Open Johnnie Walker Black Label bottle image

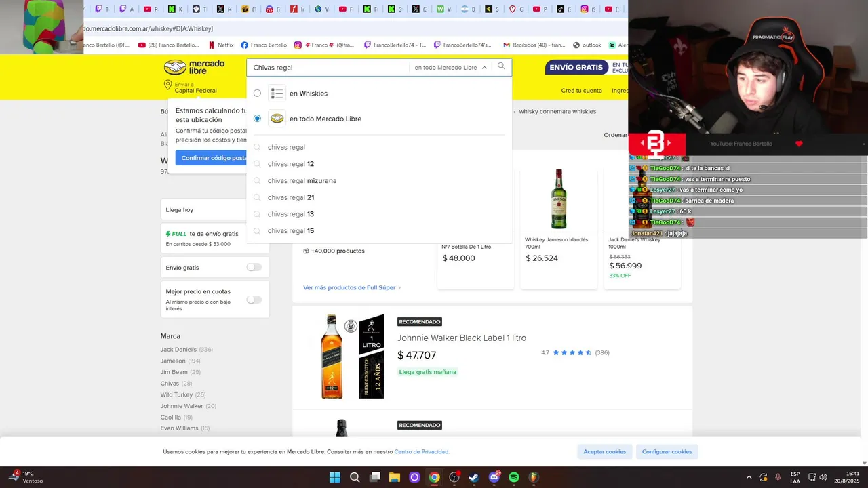pyautogui.click(x=332, y=356)
